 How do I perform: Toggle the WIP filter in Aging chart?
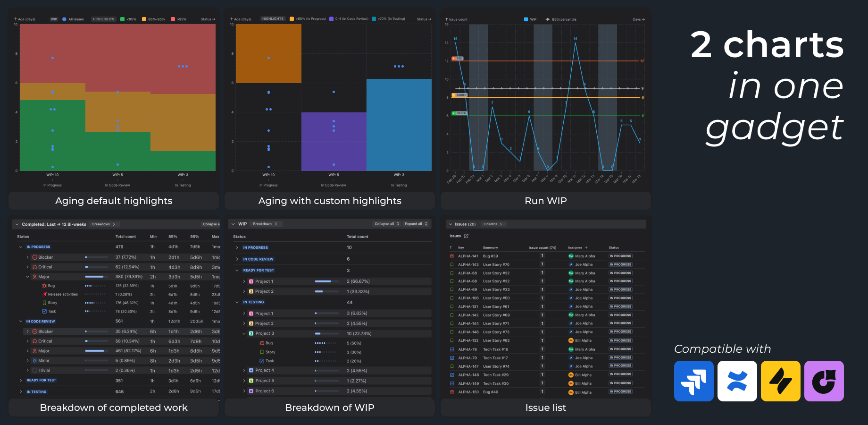(x=54, y=19)
